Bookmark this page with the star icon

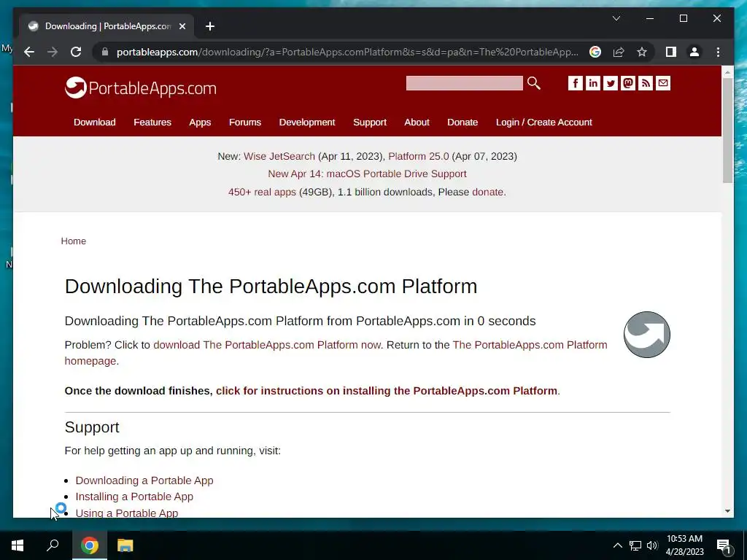click(x=642, y=52)
